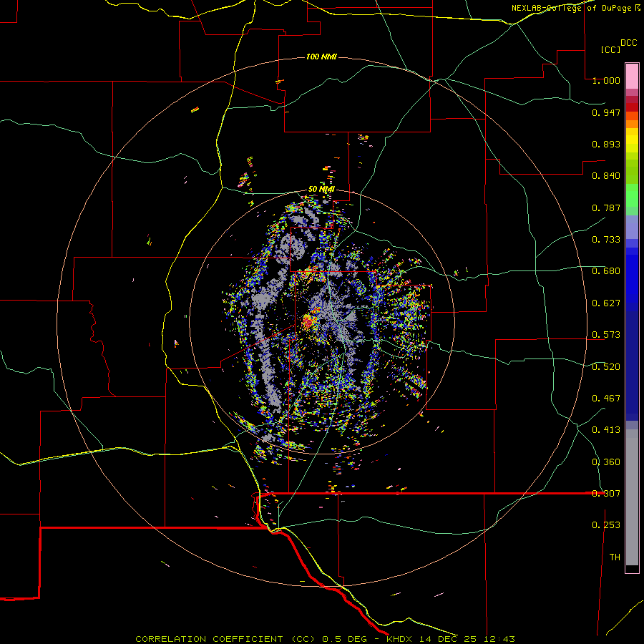Select the 0.947 color scale label

coord(606,112)
